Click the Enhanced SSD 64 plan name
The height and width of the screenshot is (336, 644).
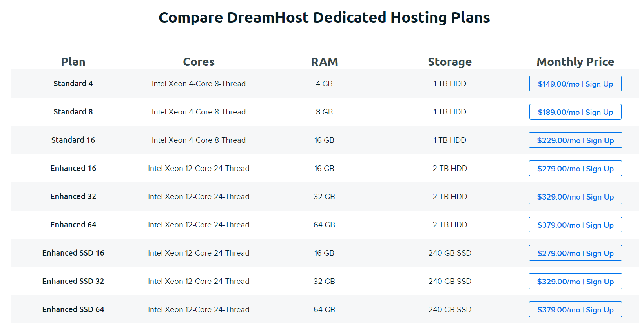[73, 309]
